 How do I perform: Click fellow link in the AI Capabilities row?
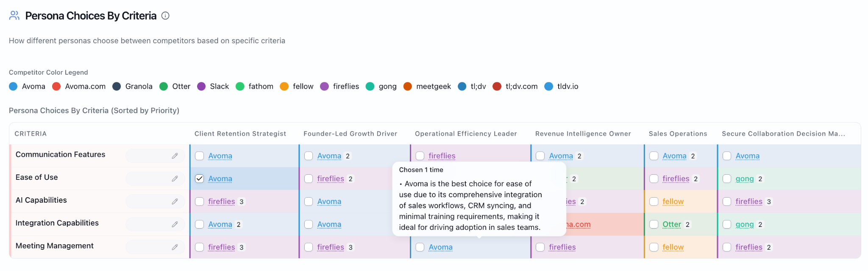click(x=673, y=202)
